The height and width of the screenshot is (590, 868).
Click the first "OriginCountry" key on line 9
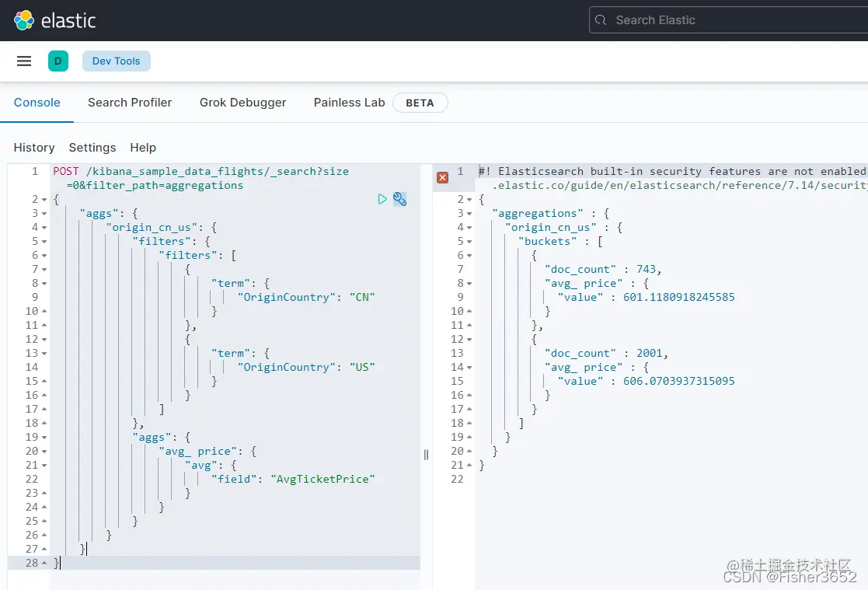click(286, 297)
